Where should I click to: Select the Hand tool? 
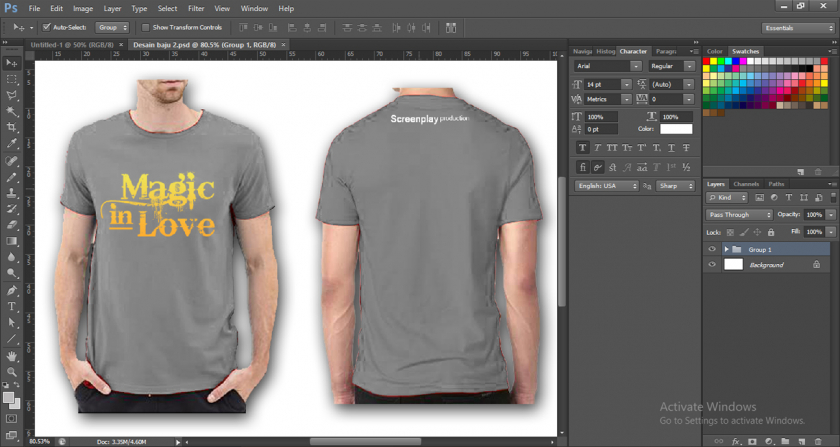(x=11, y=356)
